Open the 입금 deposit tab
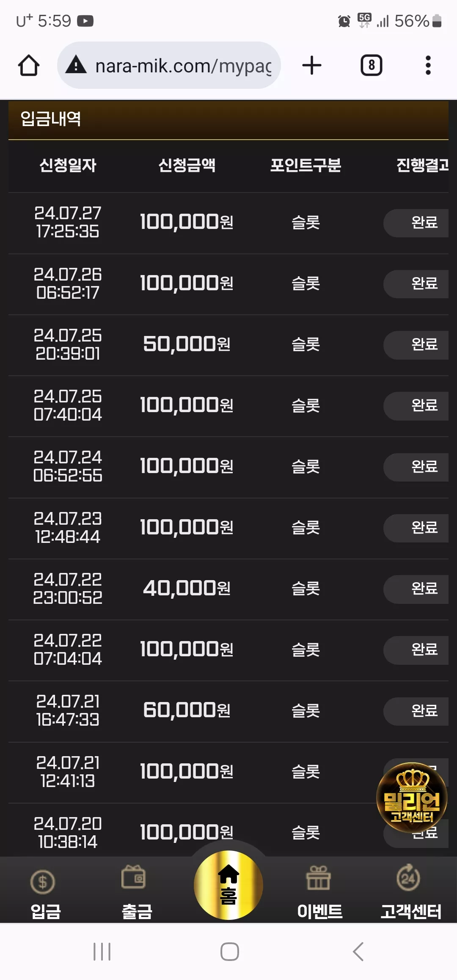The image size is (457, 980). [45, 890]
